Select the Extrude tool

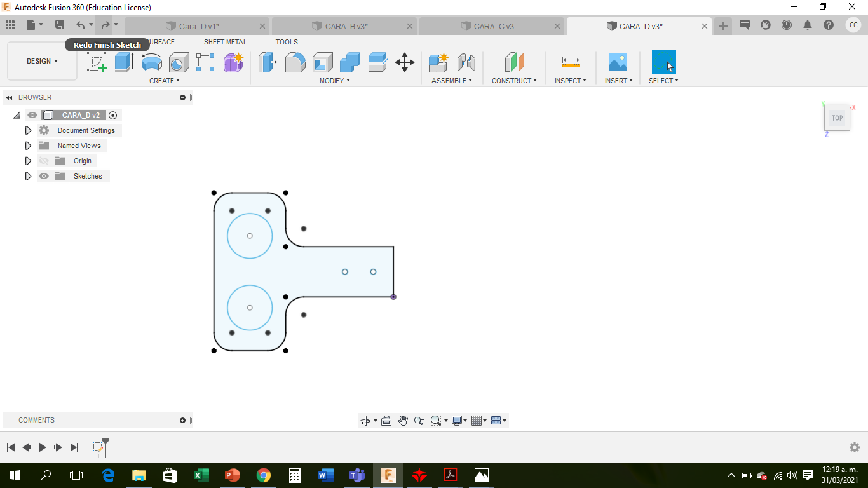(124, 62)
